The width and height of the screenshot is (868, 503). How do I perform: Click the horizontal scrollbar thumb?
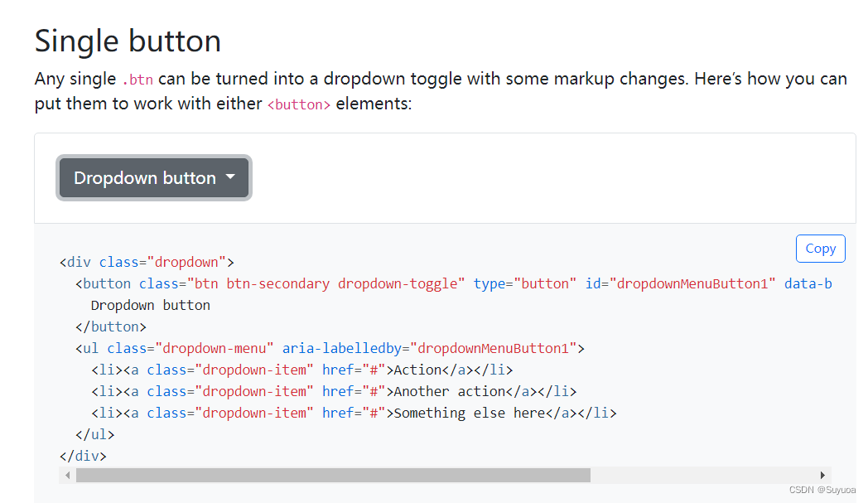point(333,475)
